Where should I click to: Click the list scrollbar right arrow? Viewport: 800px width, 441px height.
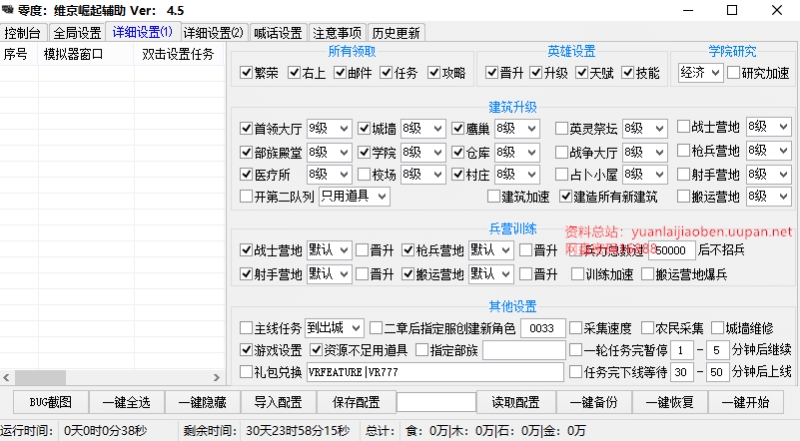tap(216, 378)
